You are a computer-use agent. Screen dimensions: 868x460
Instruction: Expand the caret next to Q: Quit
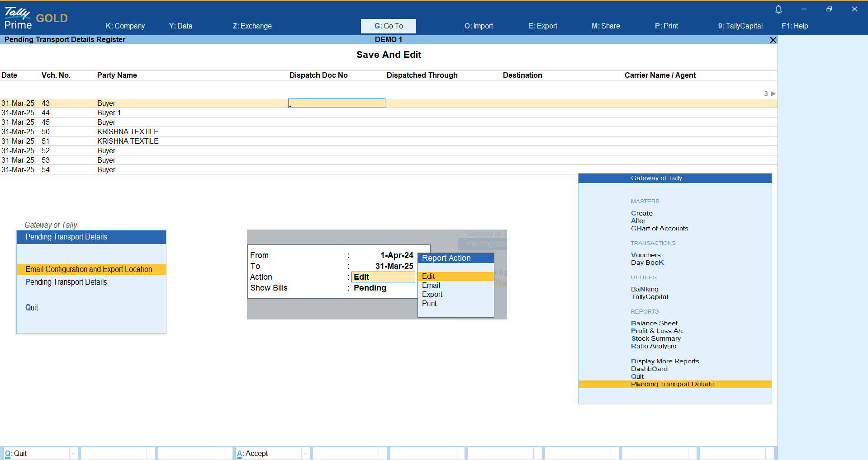73,453
